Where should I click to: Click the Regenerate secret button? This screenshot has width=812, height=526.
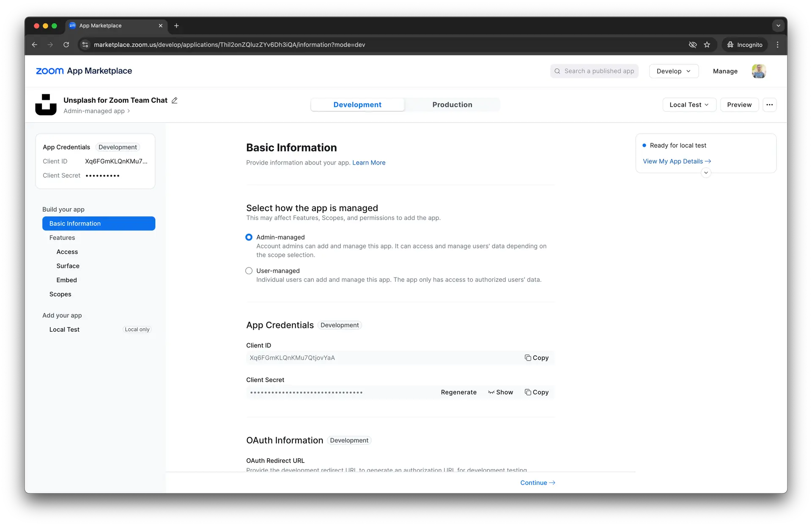click(458, 392)
